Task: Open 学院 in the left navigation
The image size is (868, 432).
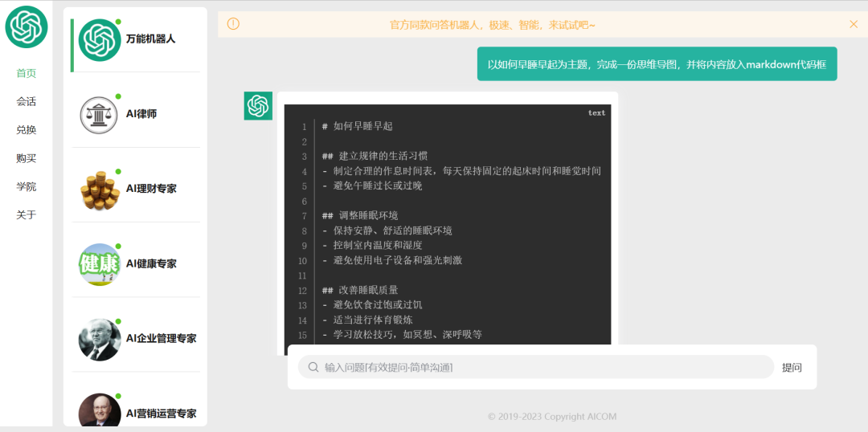Action: (26, 186)
